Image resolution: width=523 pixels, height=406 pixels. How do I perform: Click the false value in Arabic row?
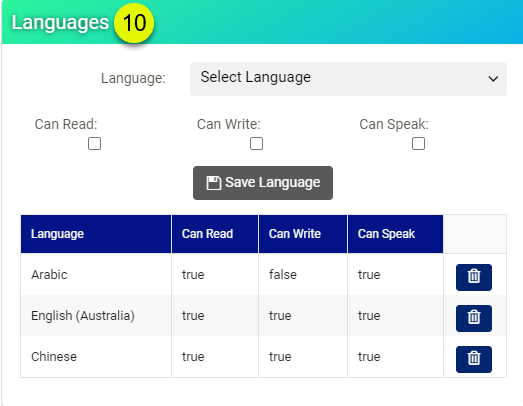[x=283, y=275]
